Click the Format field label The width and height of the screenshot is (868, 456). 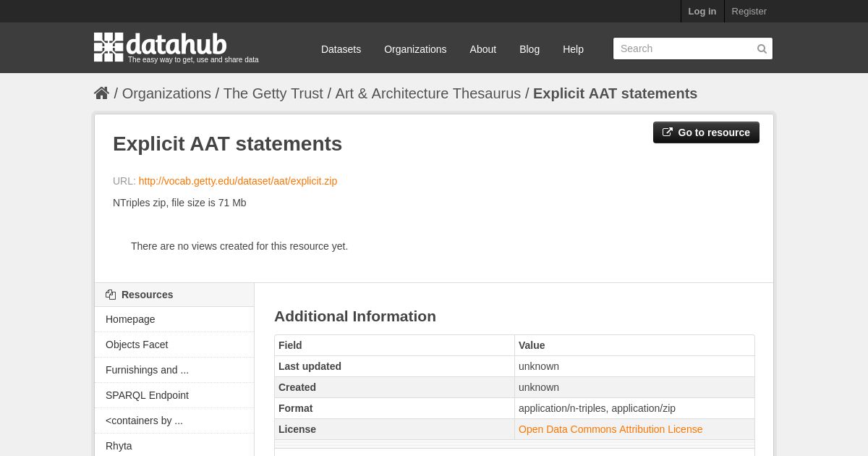point(296,408)
